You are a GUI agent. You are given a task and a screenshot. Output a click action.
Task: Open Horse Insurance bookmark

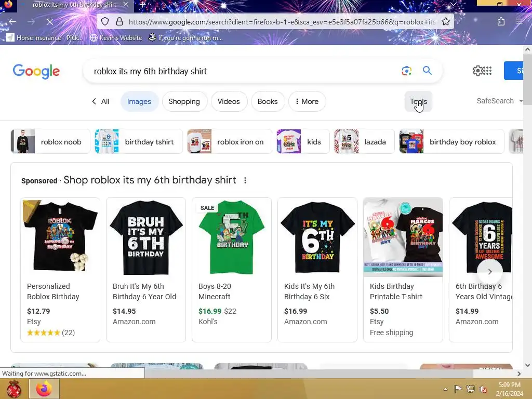[45, 37]
